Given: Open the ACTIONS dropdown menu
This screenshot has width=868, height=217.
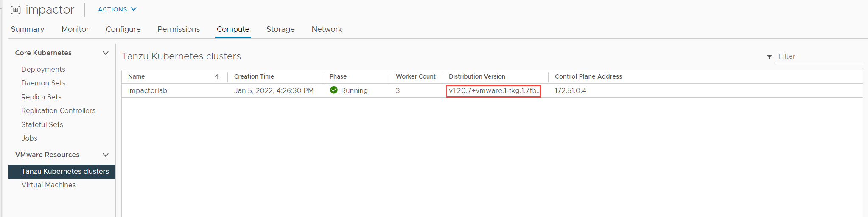Looking at the screenshot, I should pos(117,9).
